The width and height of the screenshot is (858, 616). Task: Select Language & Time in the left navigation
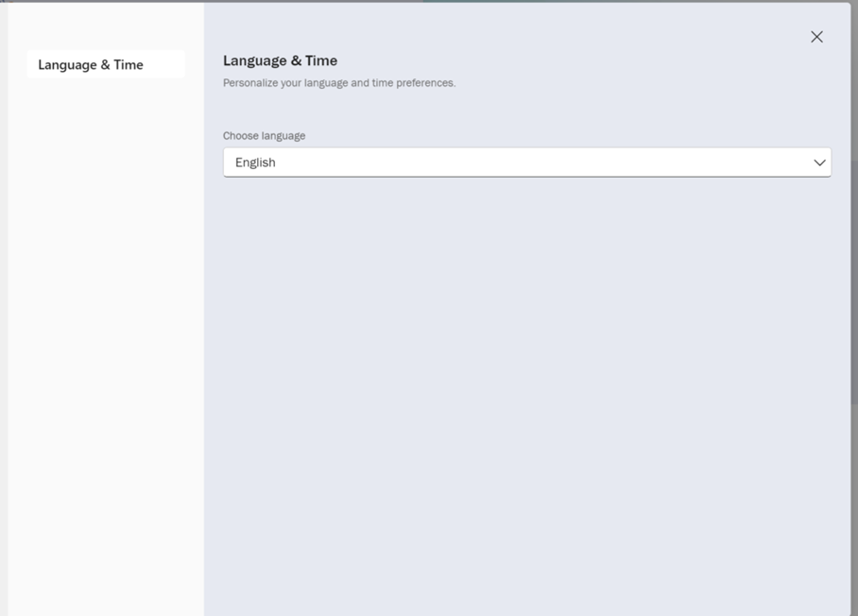[x=91, y=64]
